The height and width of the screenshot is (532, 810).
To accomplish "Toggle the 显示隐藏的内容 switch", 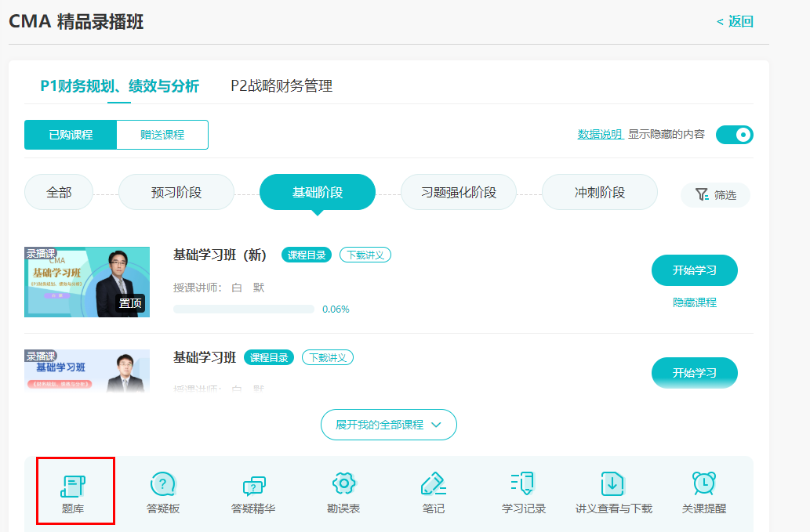I will point(734,135).
